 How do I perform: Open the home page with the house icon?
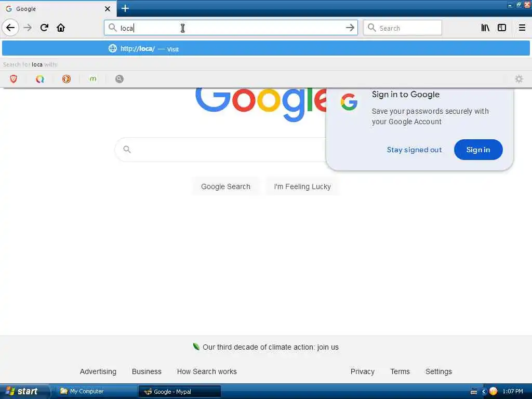tap(61, 28)
